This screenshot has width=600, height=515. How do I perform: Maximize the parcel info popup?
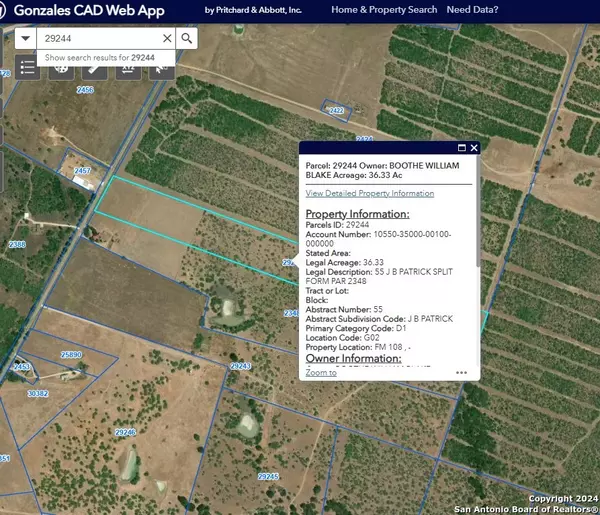(461, 148)
